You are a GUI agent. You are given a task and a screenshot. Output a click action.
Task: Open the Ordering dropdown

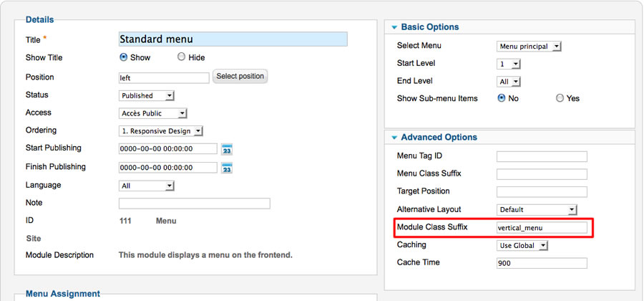click(x=161, y=131)
